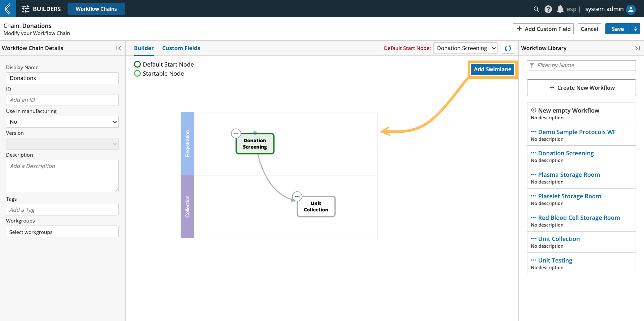
Task: Open the Red Blood Cell Storage Room link
Action: tap(579, 218)
